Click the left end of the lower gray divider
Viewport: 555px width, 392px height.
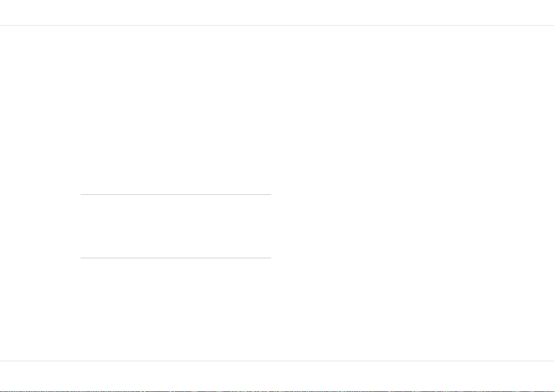pyautogui.click(x=82, y=258)
